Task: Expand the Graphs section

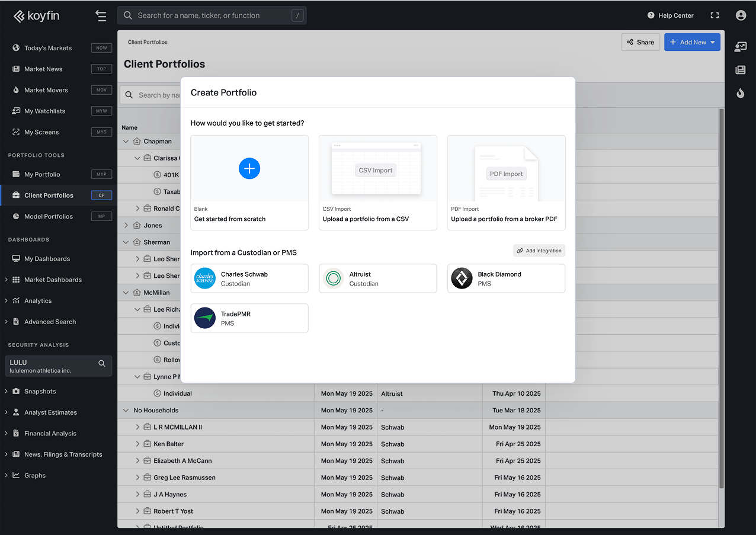Action: [7, 476]
